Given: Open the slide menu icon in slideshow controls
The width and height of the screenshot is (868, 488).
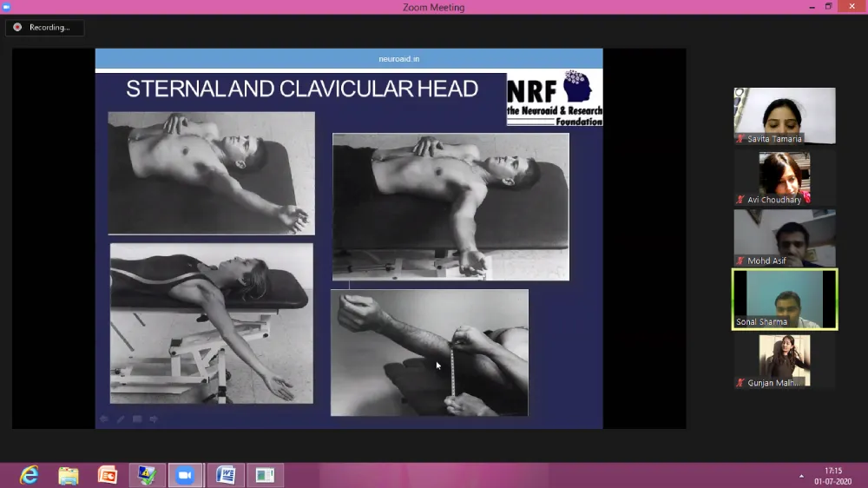Looking at the screenshot, I should click(137, 419).
